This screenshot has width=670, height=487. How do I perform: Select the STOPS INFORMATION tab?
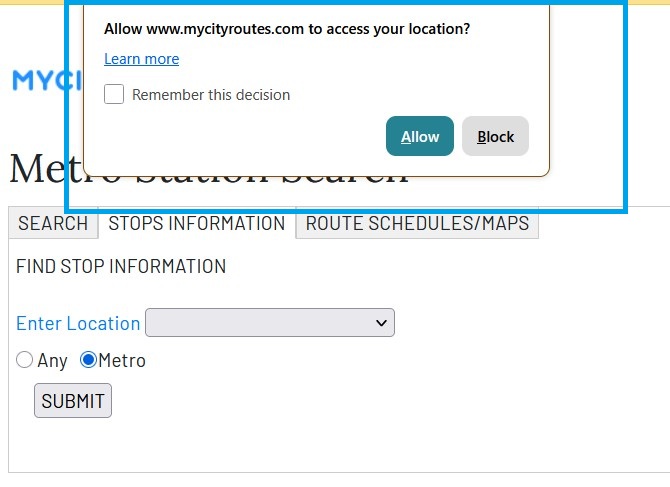coord(196,223)
